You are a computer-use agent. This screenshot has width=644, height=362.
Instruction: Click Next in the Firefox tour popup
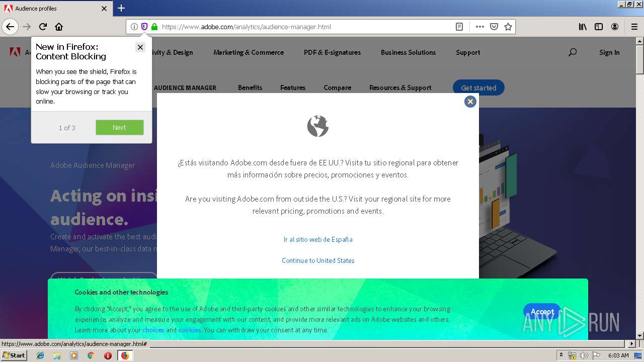(120, 128)
